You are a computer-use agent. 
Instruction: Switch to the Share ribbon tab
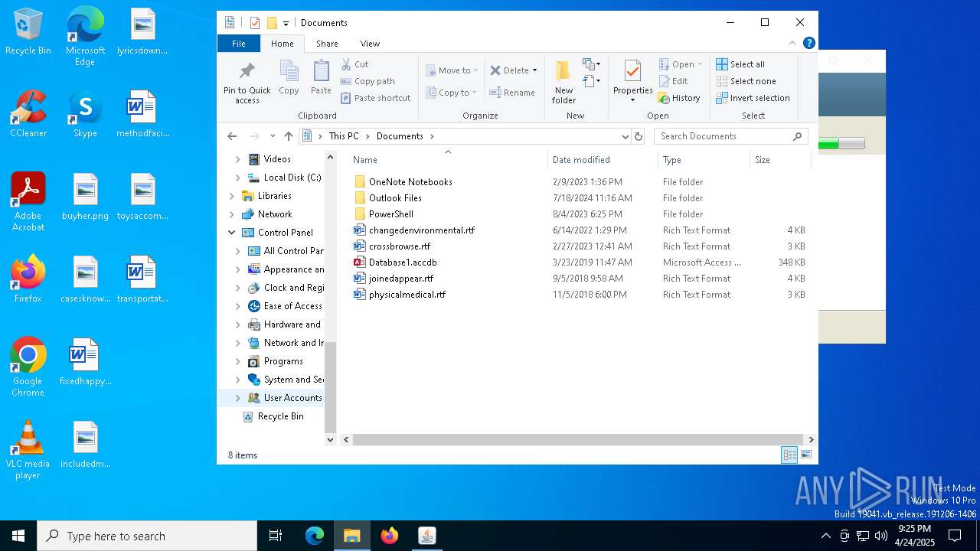pyautogui.click(x=327, y=44)
